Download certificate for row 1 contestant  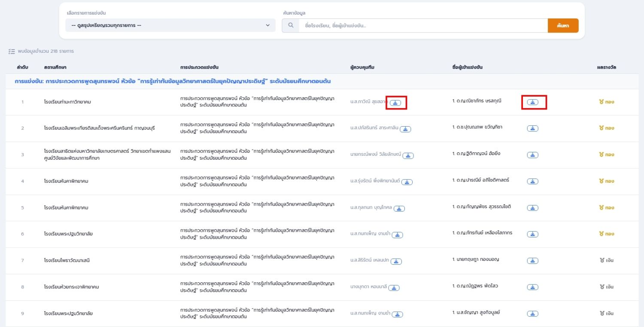pyautogui.click(x=533, y=102)
